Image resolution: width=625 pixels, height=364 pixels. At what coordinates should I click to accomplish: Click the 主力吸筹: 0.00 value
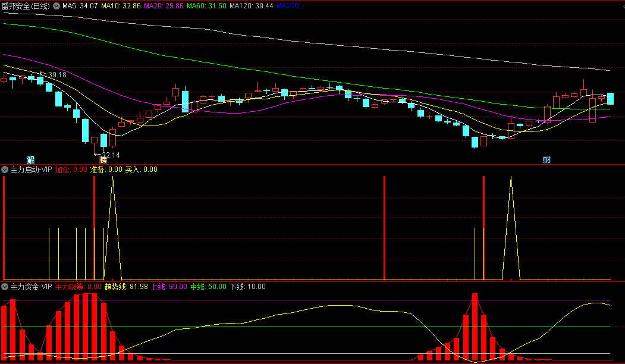pos(78,287)
